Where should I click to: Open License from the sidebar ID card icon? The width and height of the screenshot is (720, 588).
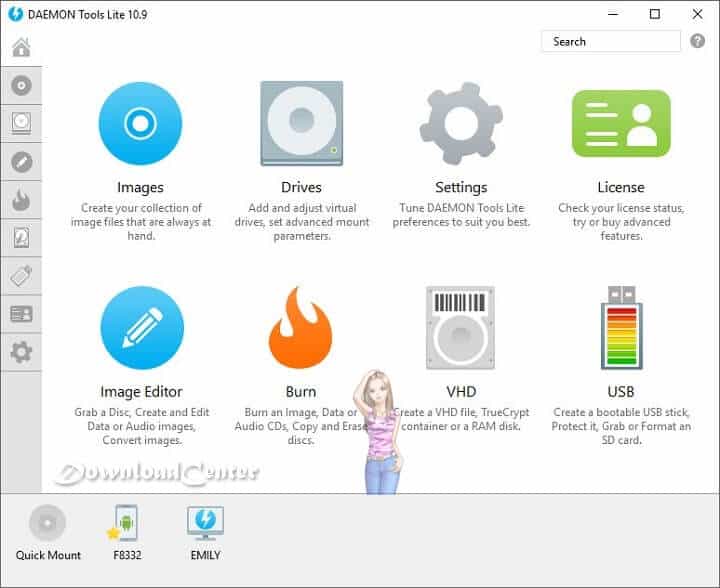[x=22, y=314]
